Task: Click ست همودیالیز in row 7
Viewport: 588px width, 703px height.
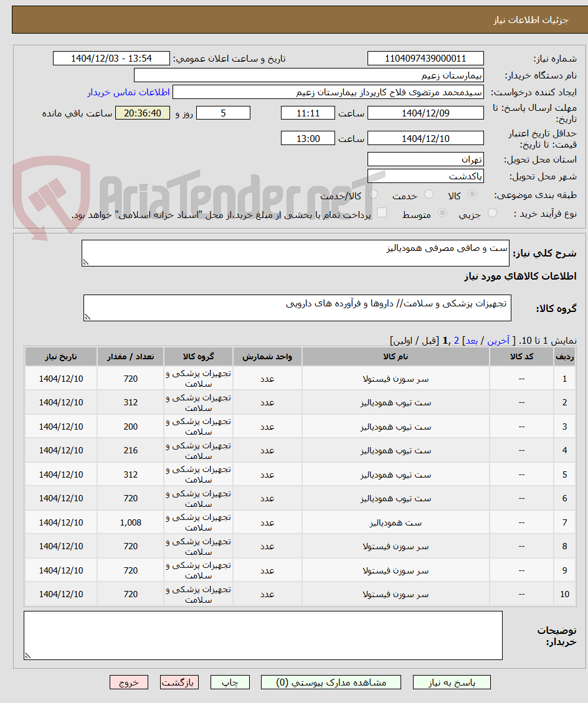Action: (x=396, y=523)
